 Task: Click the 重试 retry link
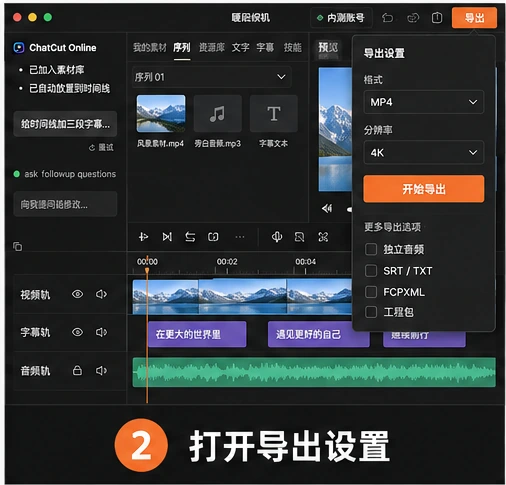pyautogui.click(x=101, y=147)
